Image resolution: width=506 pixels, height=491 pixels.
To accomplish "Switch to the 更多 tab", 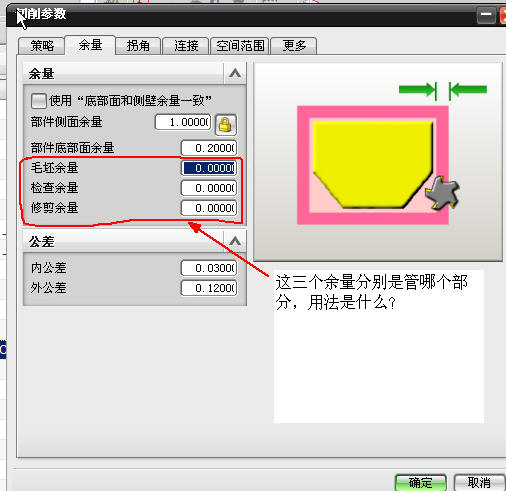I will pos(294,46).
